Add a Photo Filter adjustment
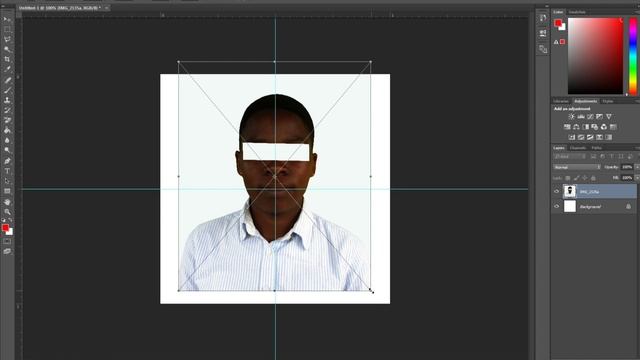Screen dimensions: 640x360 pos(595,127)
